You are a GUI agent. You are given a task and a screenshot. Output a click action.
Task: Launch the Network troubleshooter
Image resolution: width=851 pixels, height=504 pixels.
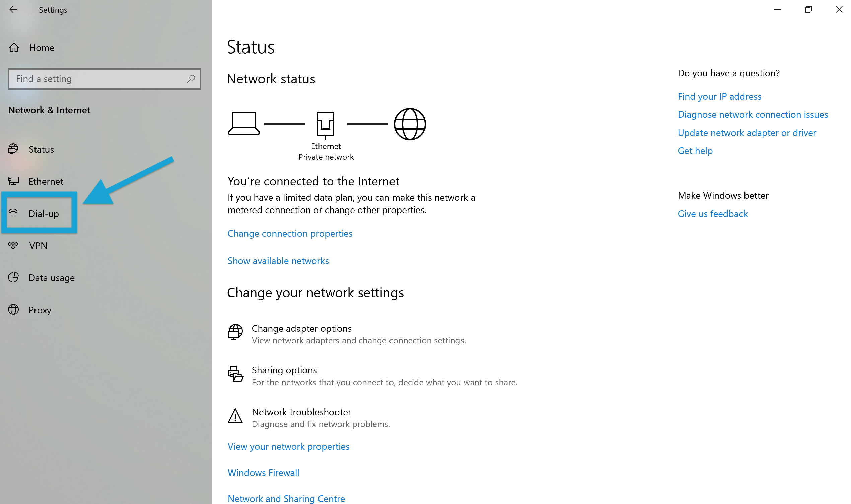click(x=308, y=418)
